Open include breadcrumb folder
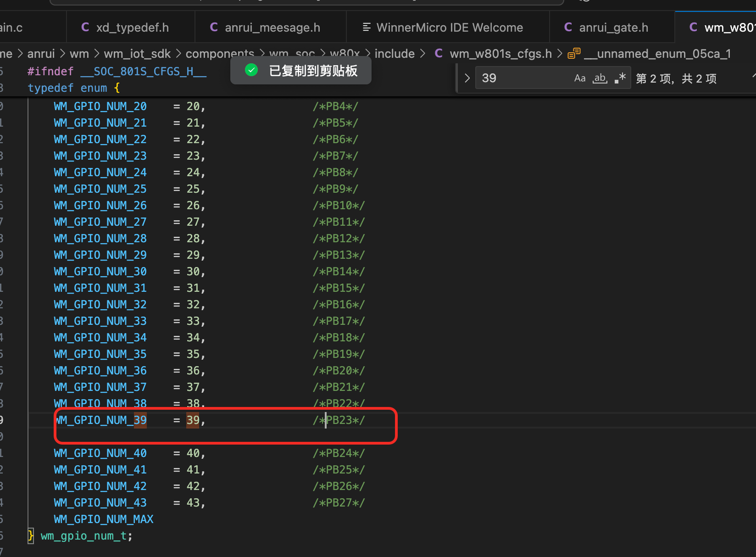The height and width of the screenshot is (557, 756). pyautogui.click(x=395, y=54)
